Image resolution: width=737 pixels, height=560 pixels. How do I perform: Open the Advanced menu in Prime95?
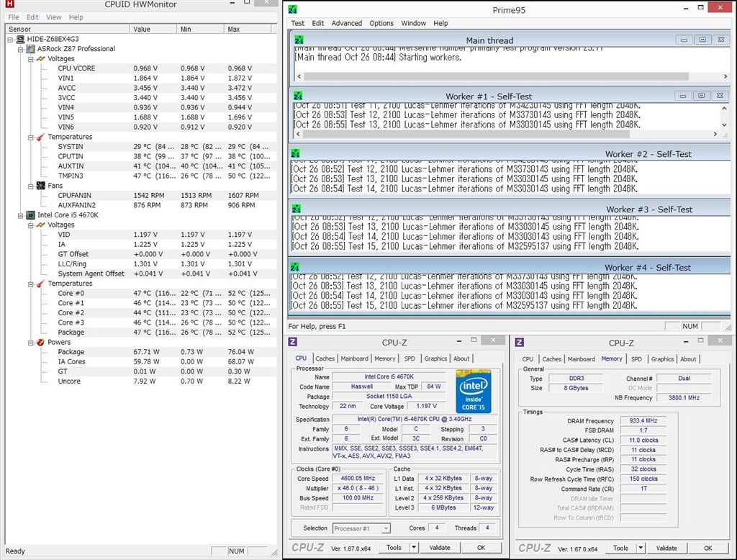[346, 23]
